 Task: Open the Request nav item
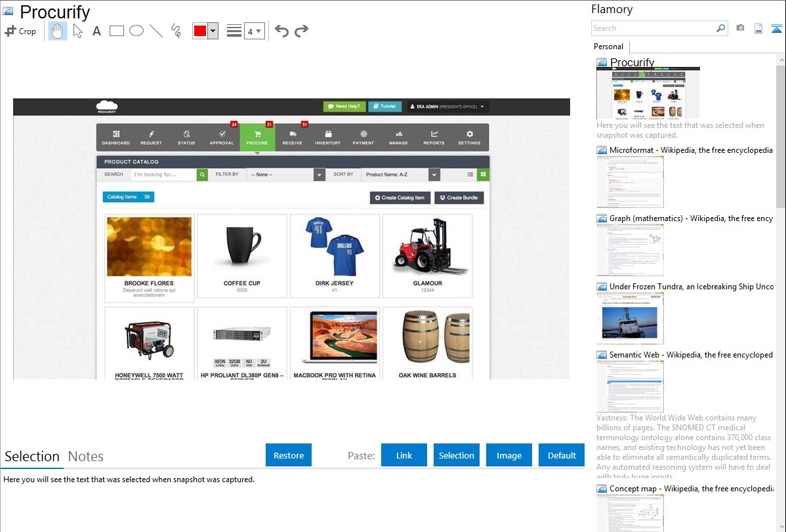pyautogui.click(x=151, y=137)
